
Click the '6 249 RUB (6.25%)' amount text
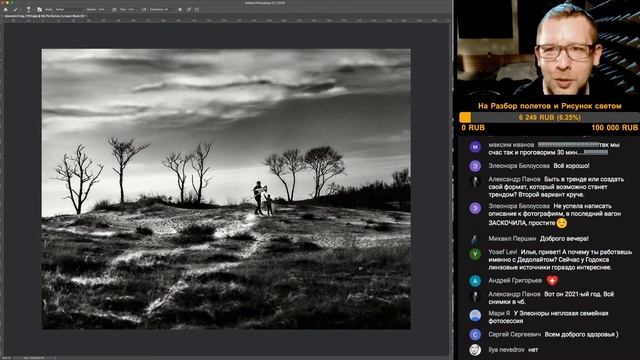(549, 118)
